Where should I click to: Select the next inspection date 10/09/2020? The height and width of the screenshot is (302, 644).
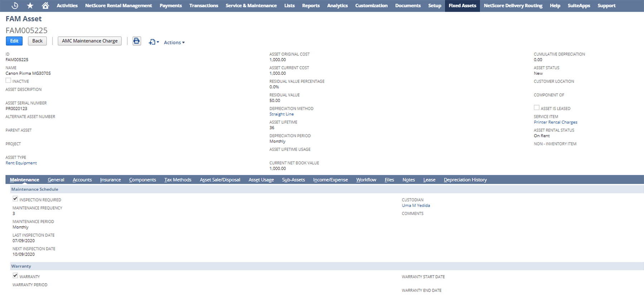tap(24, 254)
